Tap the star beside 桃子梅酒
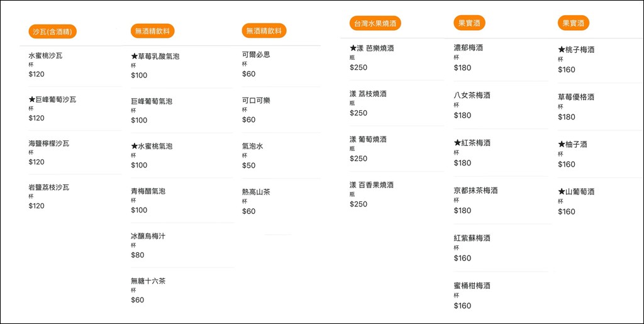Screen dimensions: 644x324 coord(562,50)
